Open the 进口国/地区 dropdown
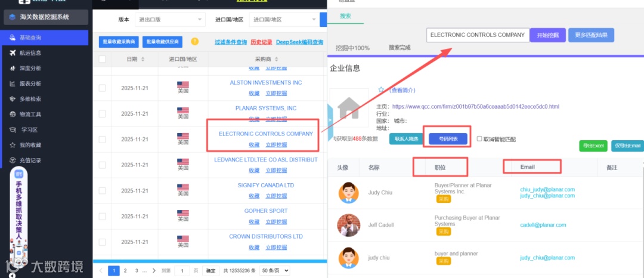 coord(283,20)
